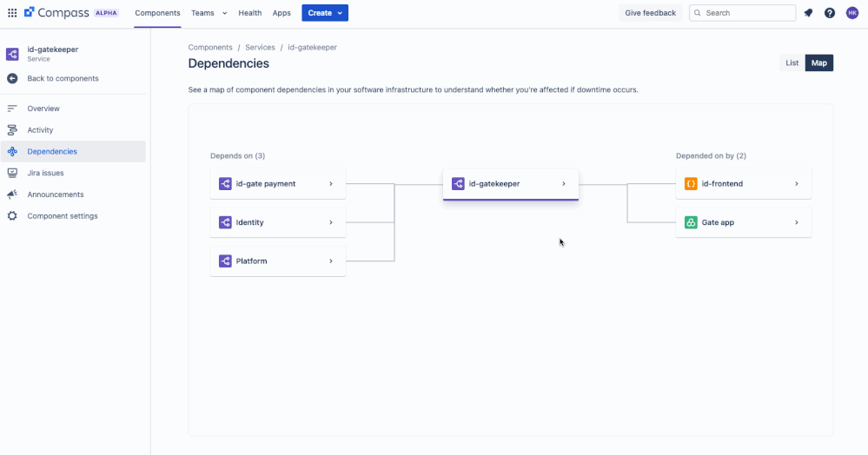Image resolution: width=868 pixels, height=455 pixels.
Task: Expand the id-frontend chevron
Action: pyautogui.click(x=797, y=184)
